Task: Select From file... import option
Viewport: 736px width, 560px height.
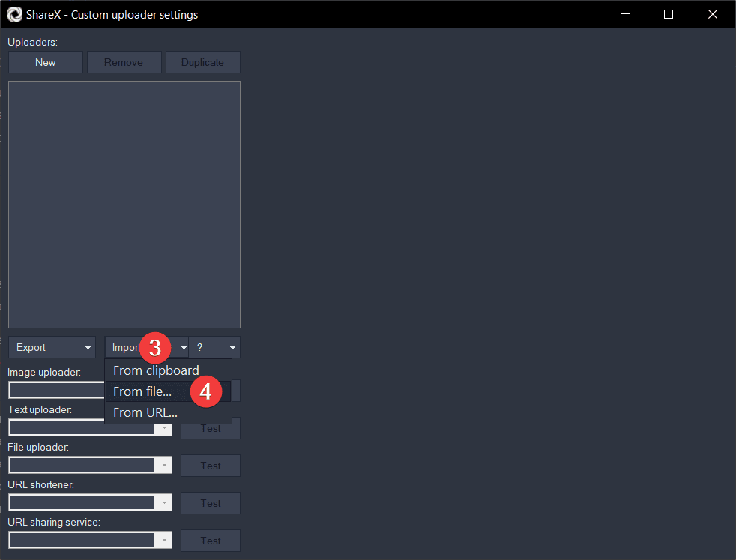Action: point(142,391)
